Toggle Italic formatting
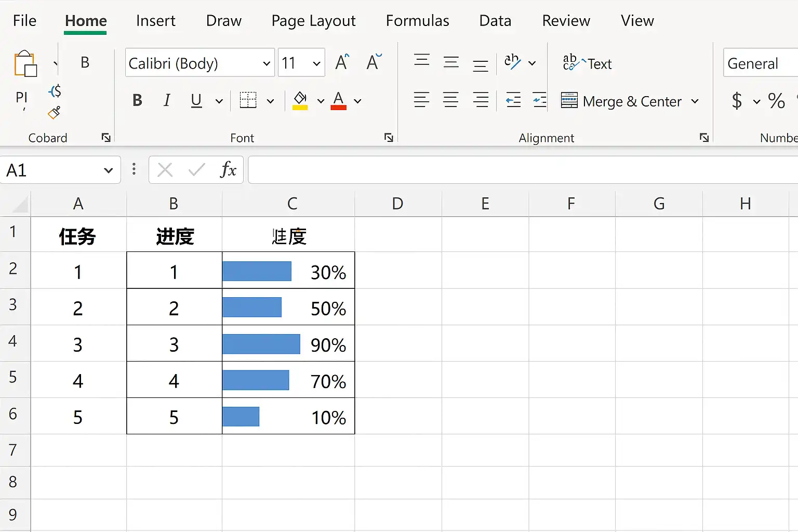798x532 pixels. [x=167, y=100]
